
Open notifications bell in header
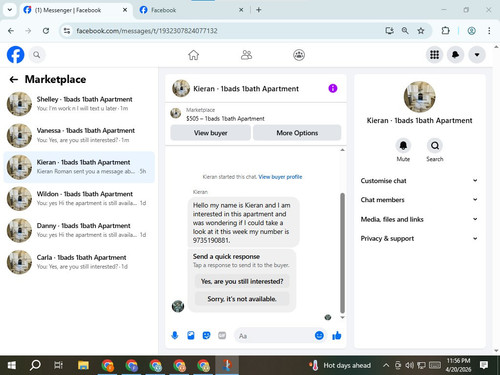[x=455, y=55]
